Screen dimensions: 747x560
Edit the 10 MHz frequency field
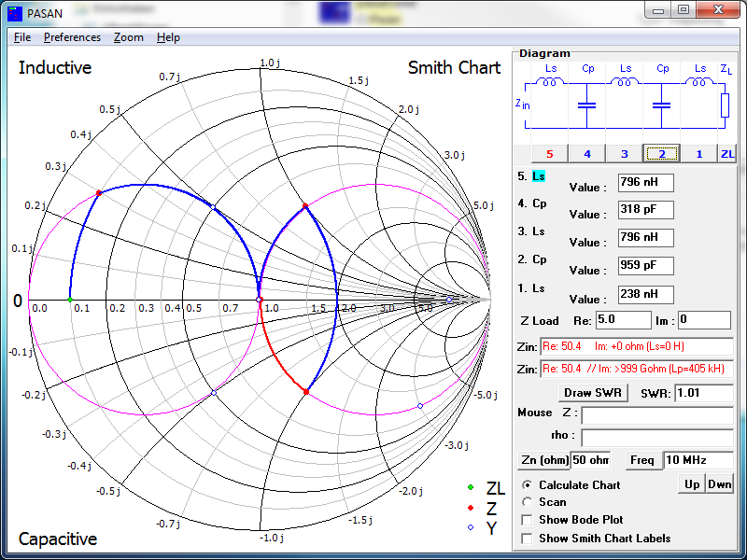pos(698,460)
